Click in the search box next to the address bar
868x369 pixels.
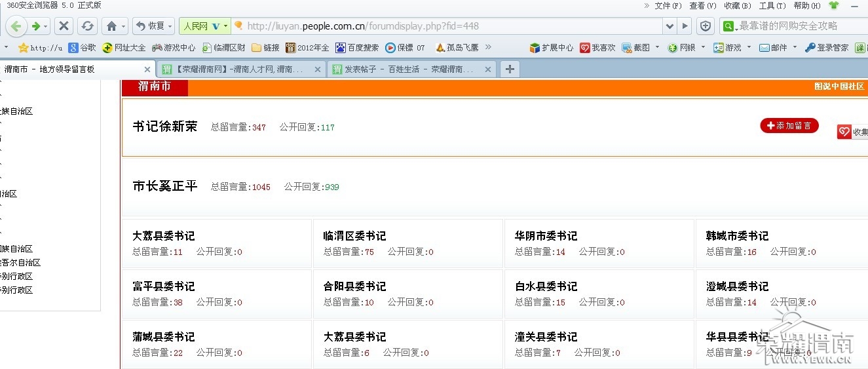click(x=801, y=26)
